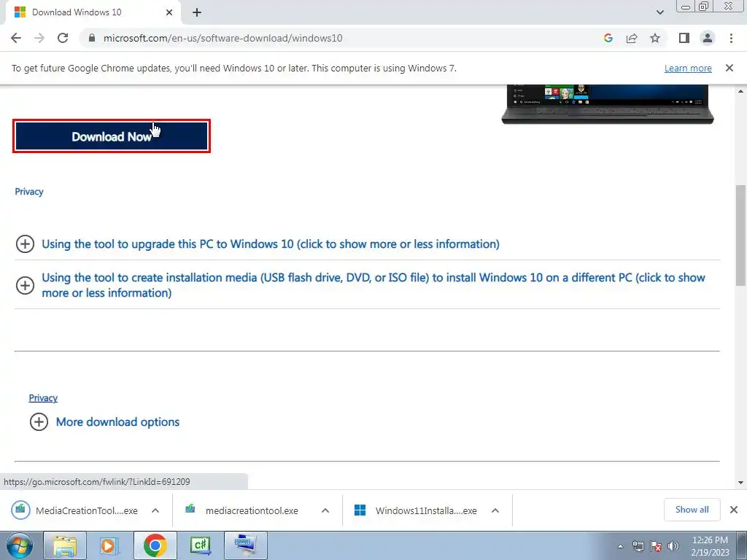
Task: Click the page scroll down arrow
Action: pyautogui.click(x=740, y=483)
